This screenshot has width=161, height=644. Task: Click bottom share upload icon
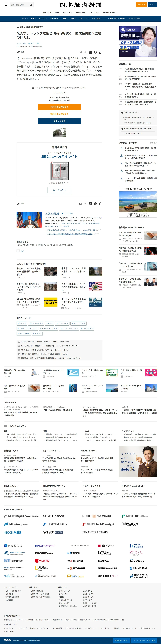pyautogui.click(x=100, y=204)
